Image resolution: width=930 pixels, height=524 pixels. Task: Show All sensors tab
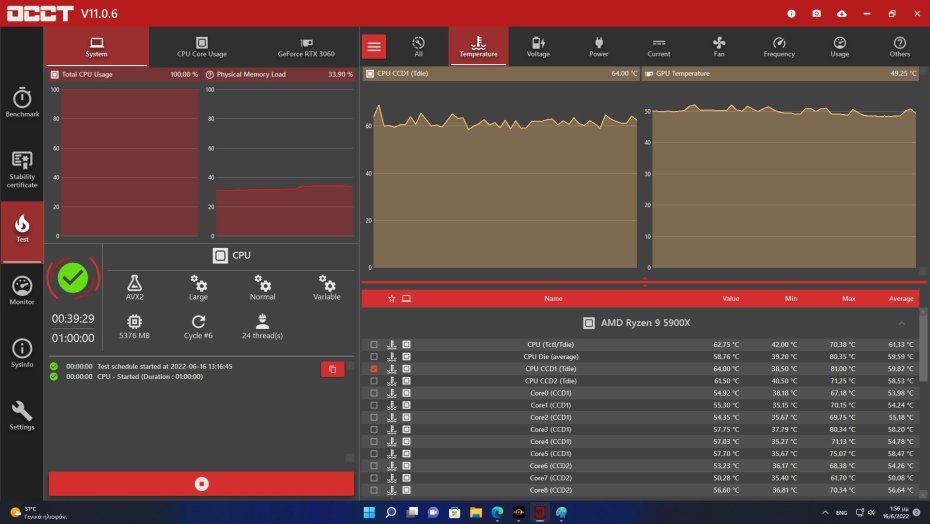pyautogui.click(x=418, y=46)
